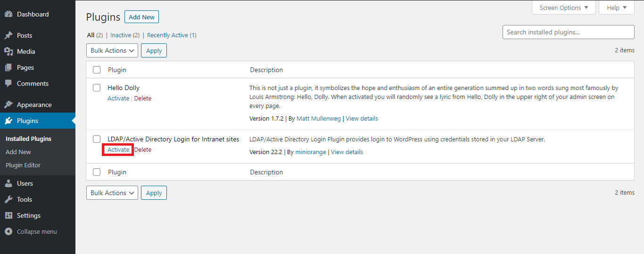This screenshot has height=254, width=644.
Task: Click the Posts pushpin icon
Action: 8,35
